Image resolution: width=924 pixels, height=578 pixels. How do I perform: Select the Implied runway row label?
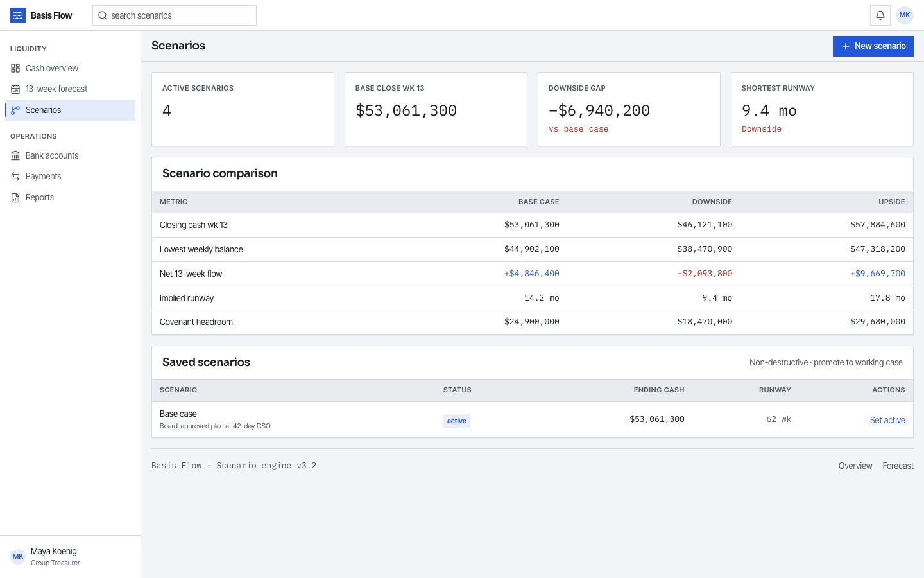187,298
